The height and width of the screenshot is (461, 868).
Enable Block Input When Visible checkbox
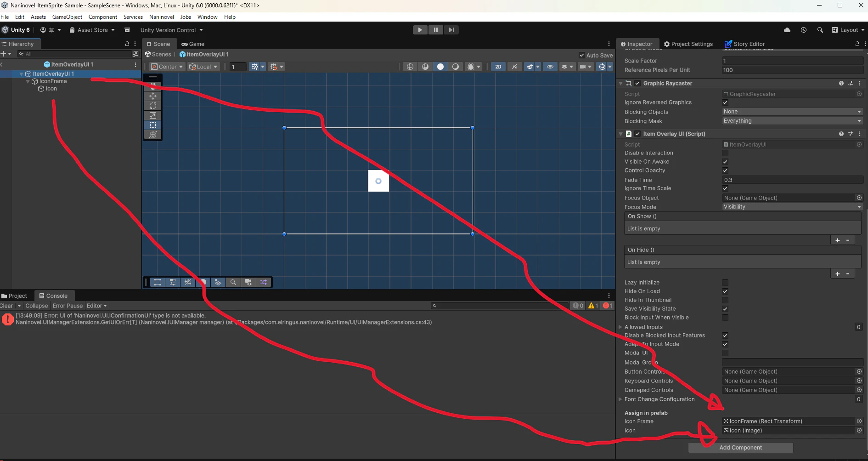point(725,318)
